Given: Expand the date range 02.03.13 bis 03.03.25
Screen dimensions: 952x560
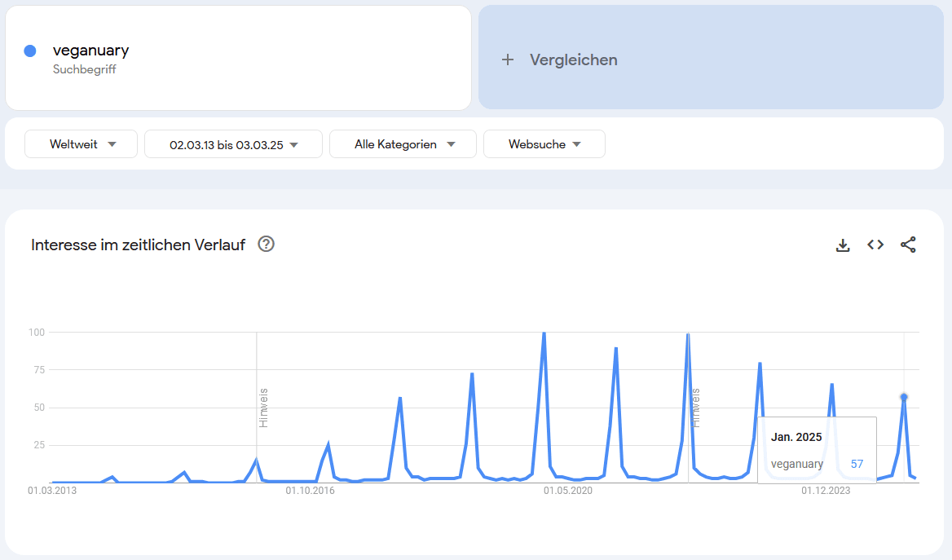Looking at the screenshot, I should pyautogui.click(x=233, y=144).
